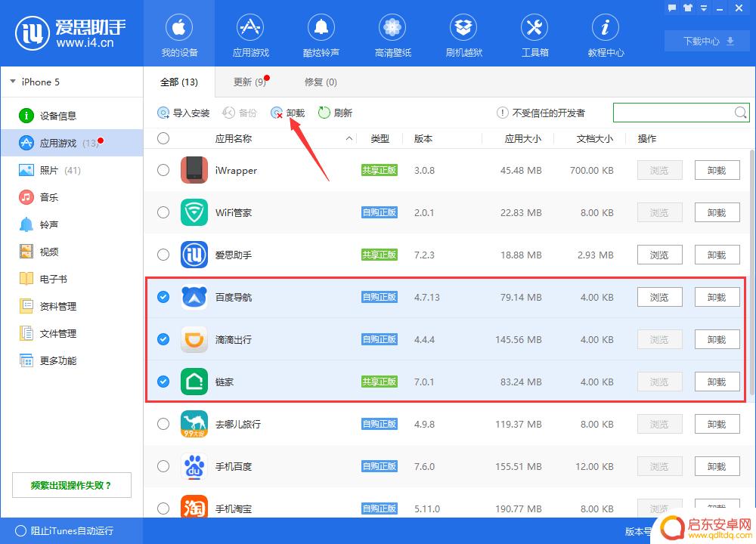Open the title bar dropdown menu icon
This screenshot has height=544, width=756.
pos(703,8)
